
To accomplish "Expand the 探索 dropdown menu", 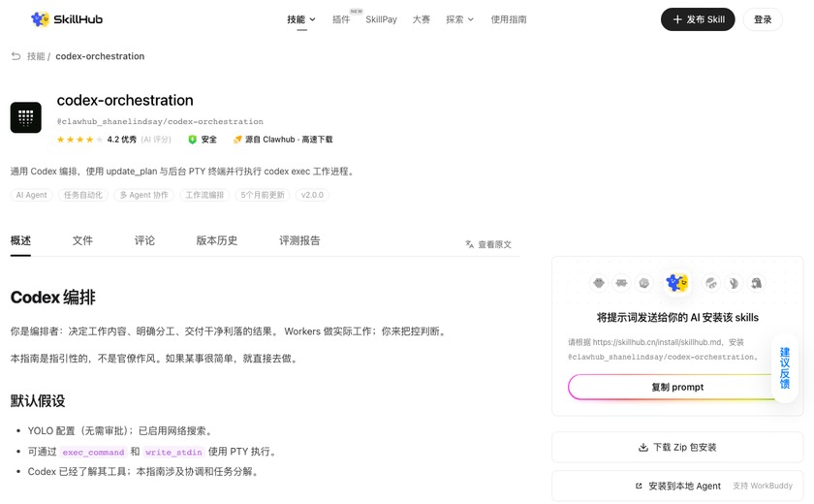I will tap(459, 19).
